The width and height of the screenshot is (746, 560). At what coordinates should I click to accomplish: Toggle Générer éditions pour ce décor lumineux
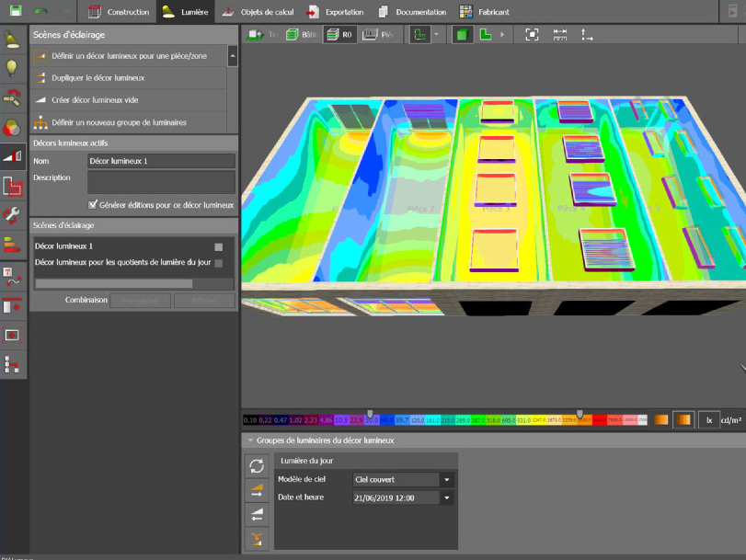(x=93, y=204)
